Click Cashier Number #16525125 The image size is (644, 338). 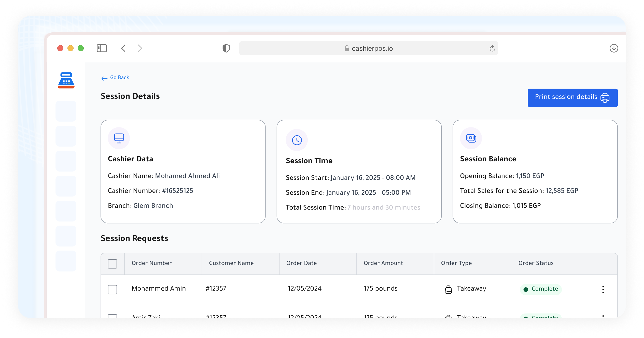pyautogui.click(x=150, y=191)
